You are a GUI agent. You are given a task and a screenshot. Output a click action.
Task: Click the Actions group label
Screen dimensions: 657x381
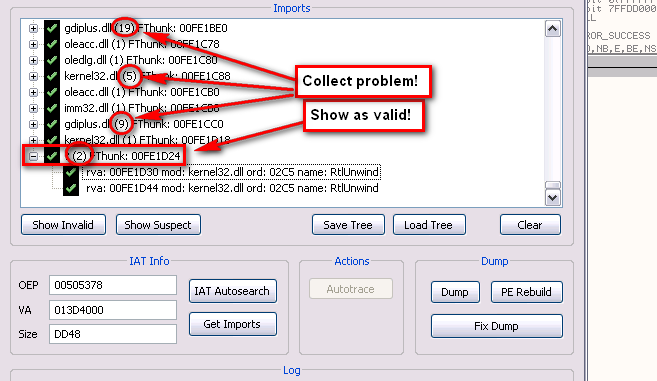point(352,261)
